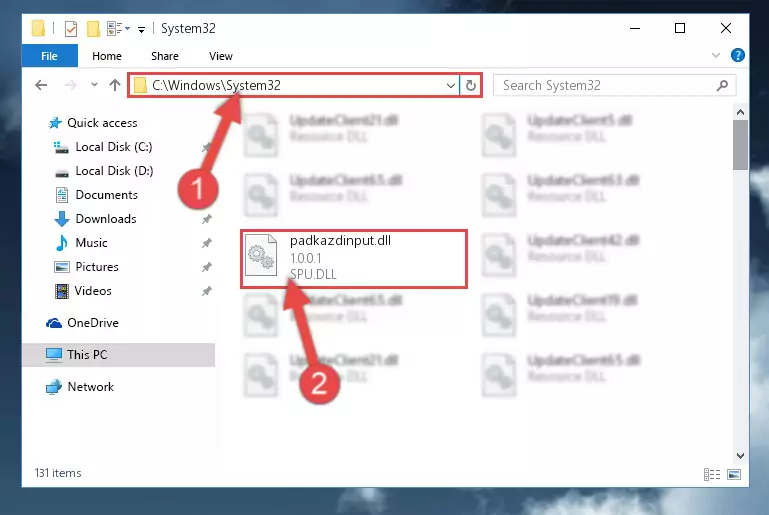Open Downloads in the sidebar
769x515 pixels.
(x=106, y=219)
